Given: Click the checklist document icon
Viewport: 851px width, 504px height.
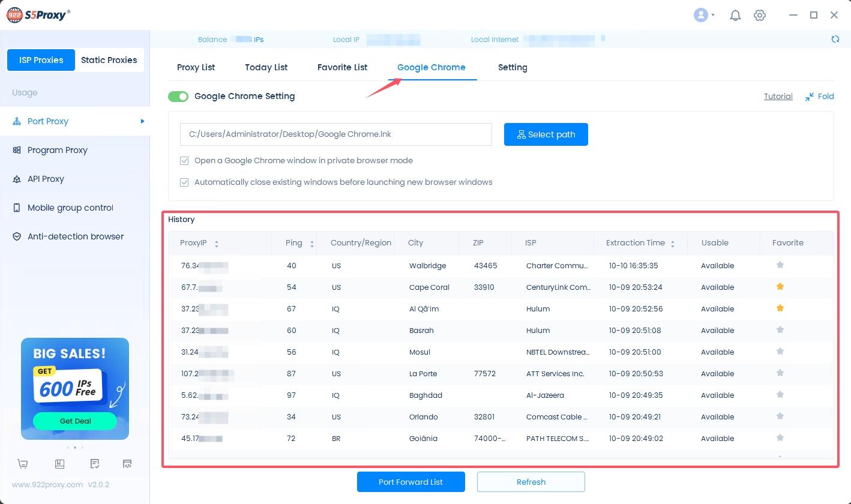Looking at the screenshot, I should coord(95,464).
